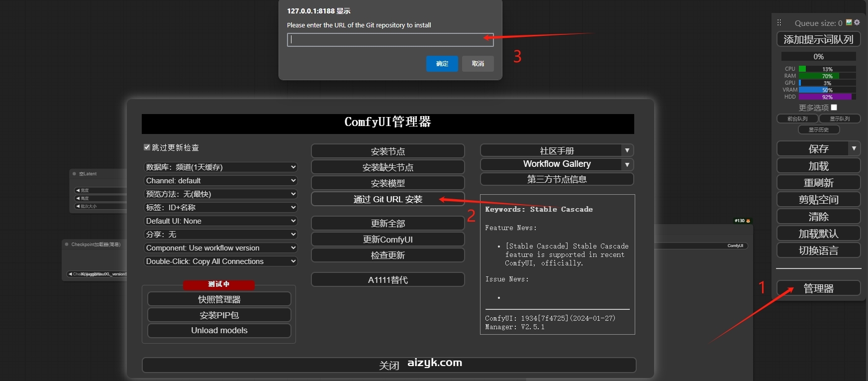Open the 标签: ID+名称 dropdown
868x381 pixels.
point(221,207)
